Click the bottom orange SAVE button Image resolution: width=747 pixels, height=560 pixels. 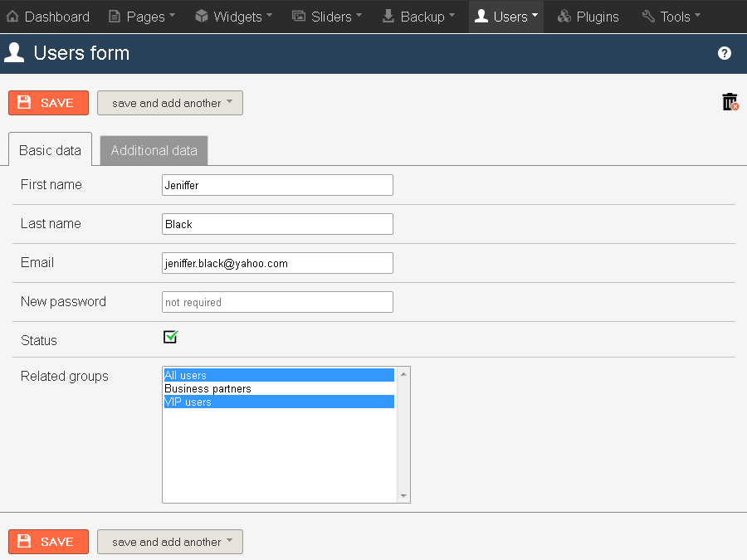[49, 542]
